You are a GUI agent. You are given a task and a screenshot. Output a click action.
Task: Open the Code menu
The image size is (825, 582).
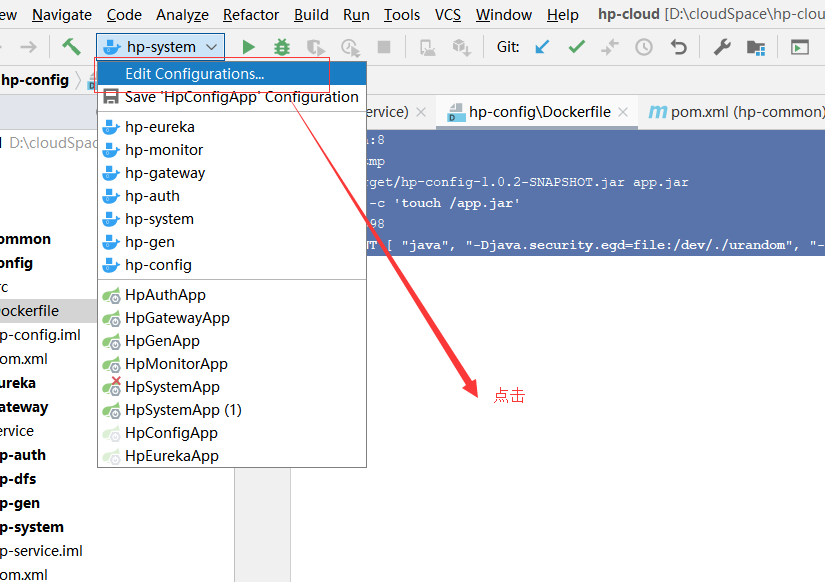coord(124,15)
